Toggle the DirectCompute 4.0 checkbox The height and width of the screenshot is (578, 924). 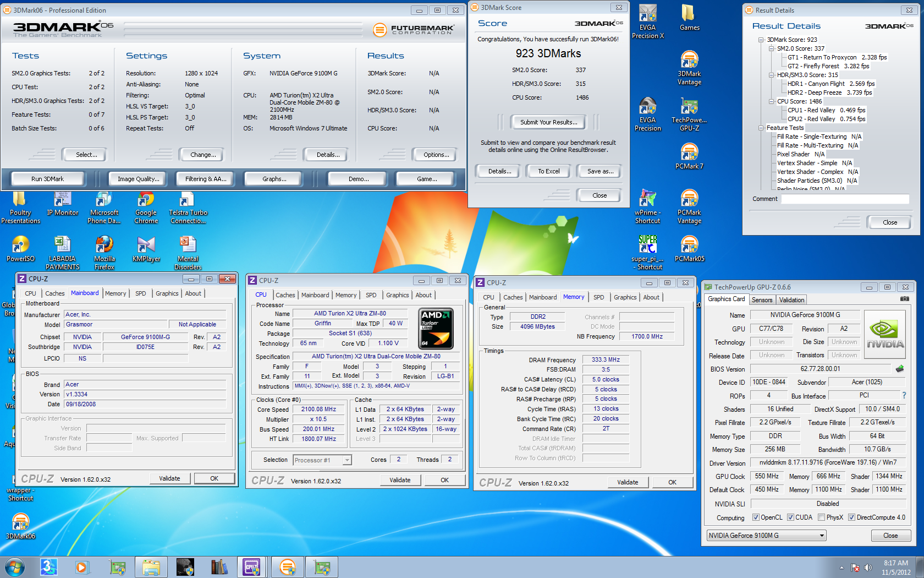pyautogui.click(x=851, y=517)
